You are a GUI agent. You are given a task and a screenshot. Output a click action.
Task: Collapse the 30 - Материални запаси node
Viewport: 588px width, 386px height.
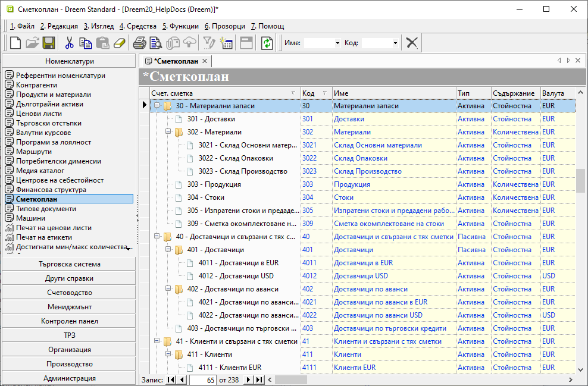[157, 106]
